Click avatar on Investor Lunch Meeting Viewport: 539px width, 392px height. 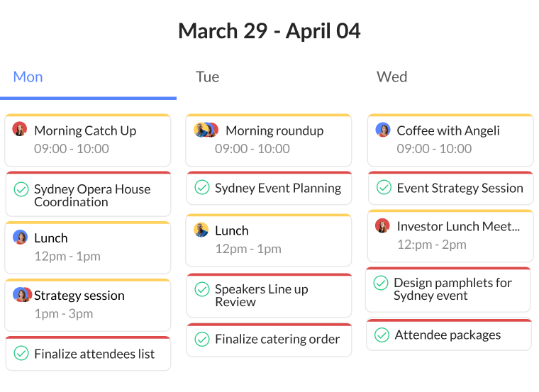coord(382,225)
